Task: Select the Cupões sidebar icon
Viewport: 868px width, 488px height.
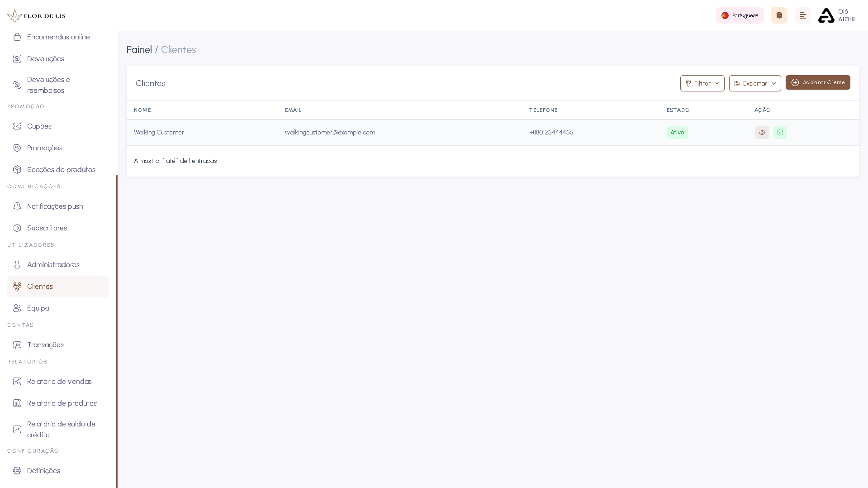Action: [17, 126]
